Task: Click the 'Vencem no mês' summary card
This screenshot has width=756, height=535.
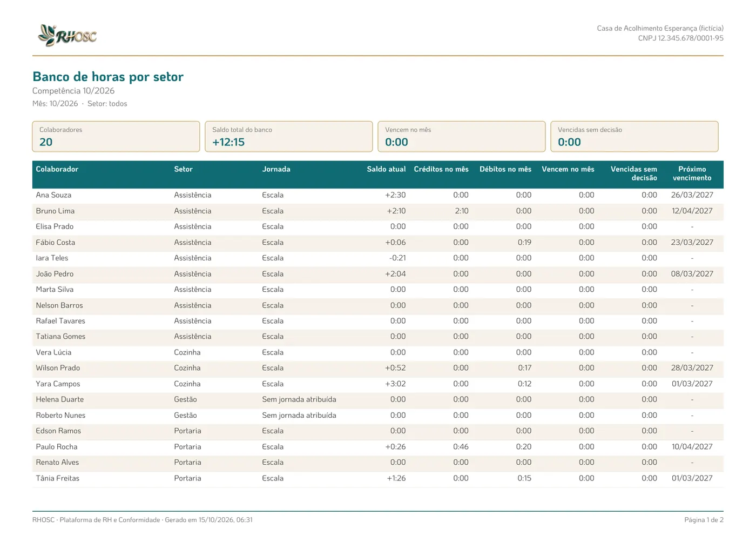Action: coord(462,136)
